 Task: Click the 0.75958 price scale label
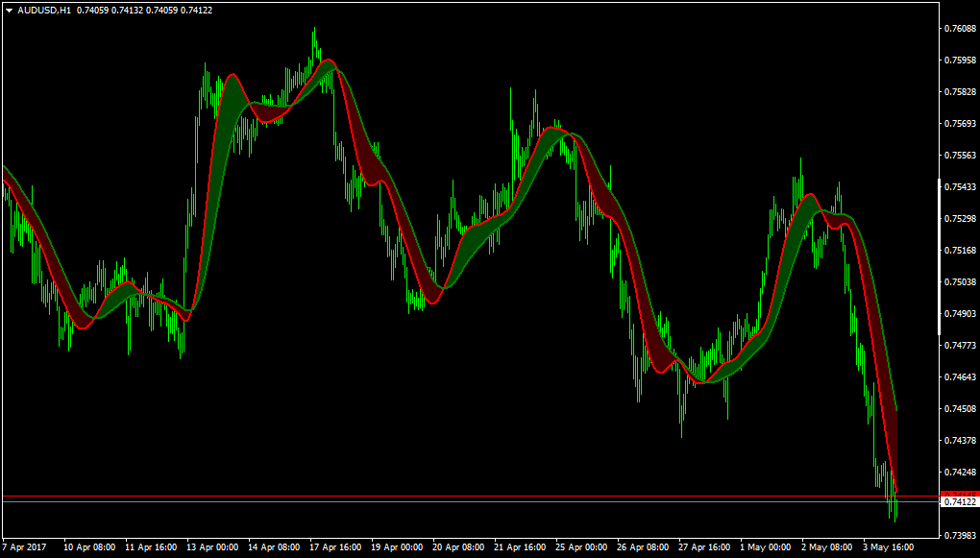pyautogui.click(x=961, y=61)
